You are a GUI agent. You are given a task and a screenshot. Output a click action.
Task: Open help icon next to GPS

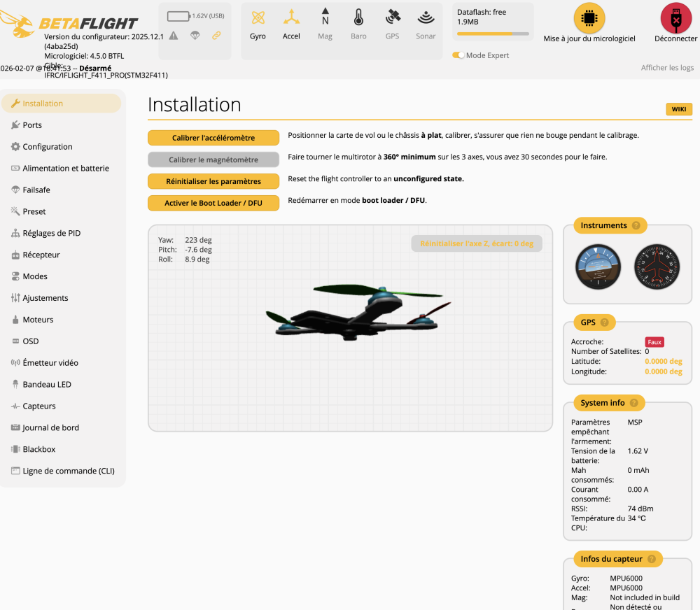coord(603,322)
